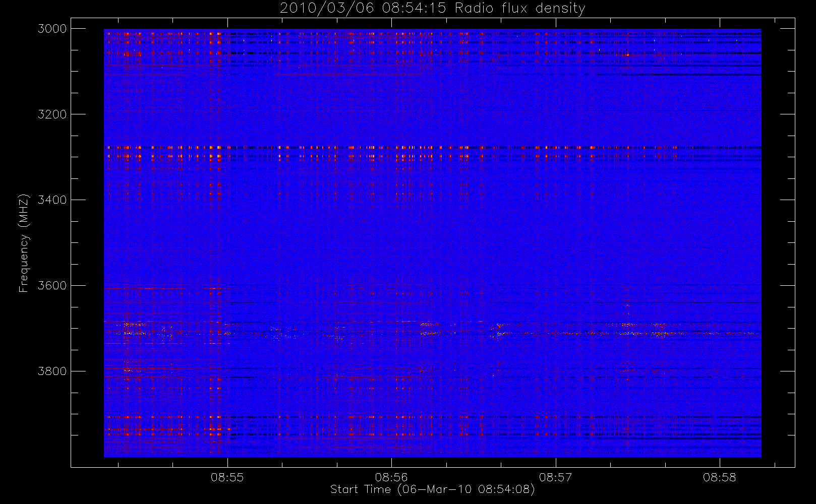
Task: Click the 08:56 time tick label
Action: pyautogui.click(x=391, y=477)
